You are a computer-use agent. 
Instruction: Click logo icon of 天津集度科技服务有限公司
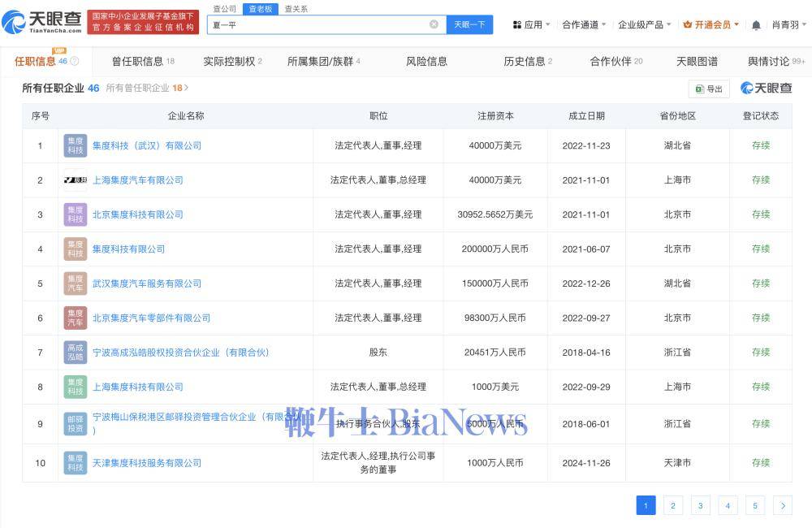(75, 463)
